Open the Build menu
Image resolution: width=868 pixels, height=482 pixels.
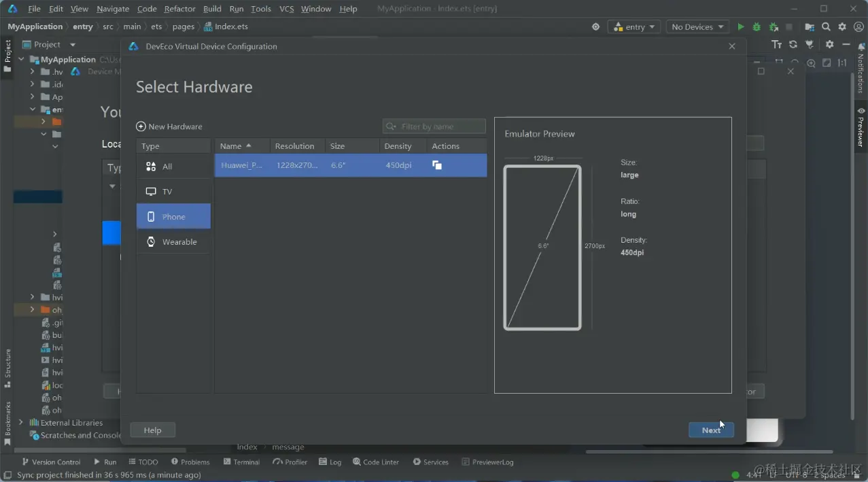click(212, 9)
